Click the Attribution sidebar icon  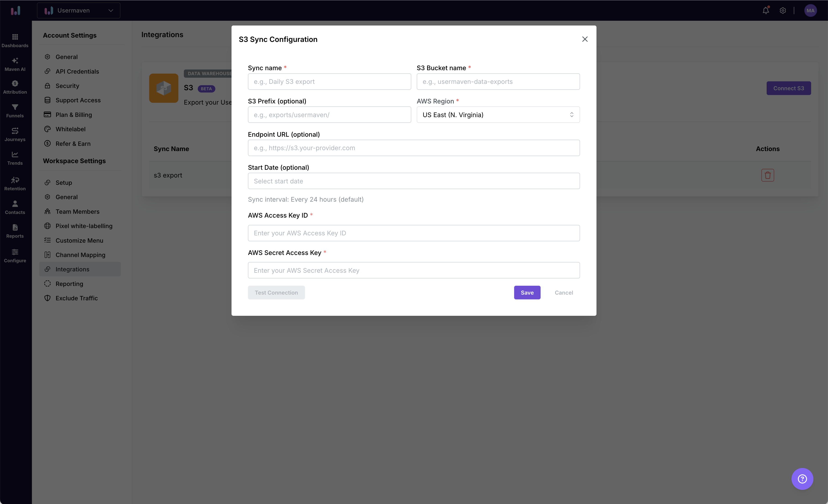coord(15,87)
